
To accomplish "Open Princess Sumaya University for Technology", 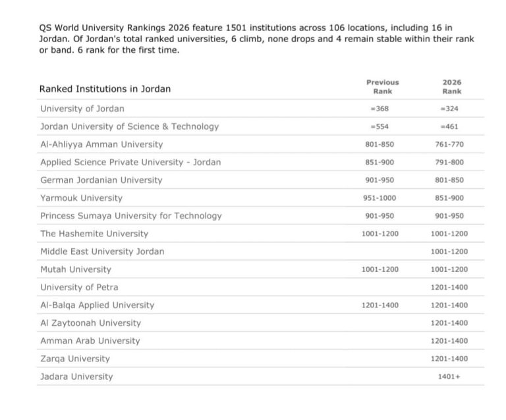I will pos(131,216).
